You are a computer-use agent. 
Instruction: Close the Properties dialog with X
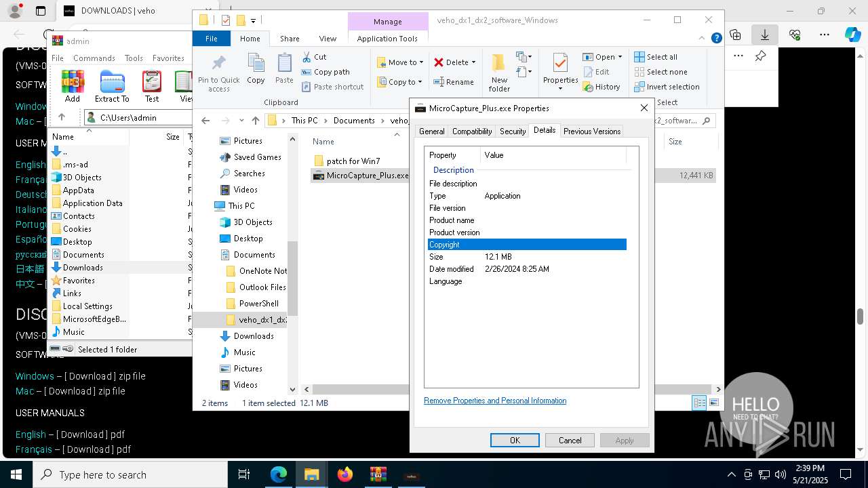(644, 108)
